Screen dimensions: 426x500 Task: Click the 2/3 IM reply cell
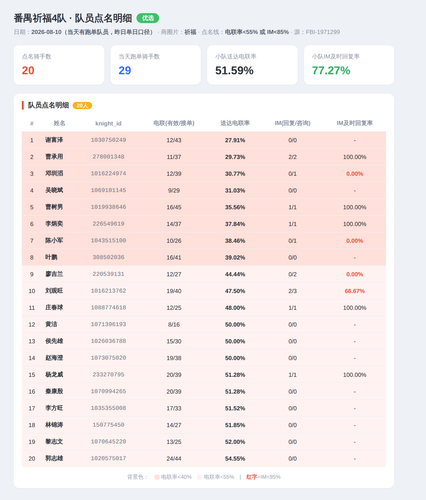pos(292,291)
